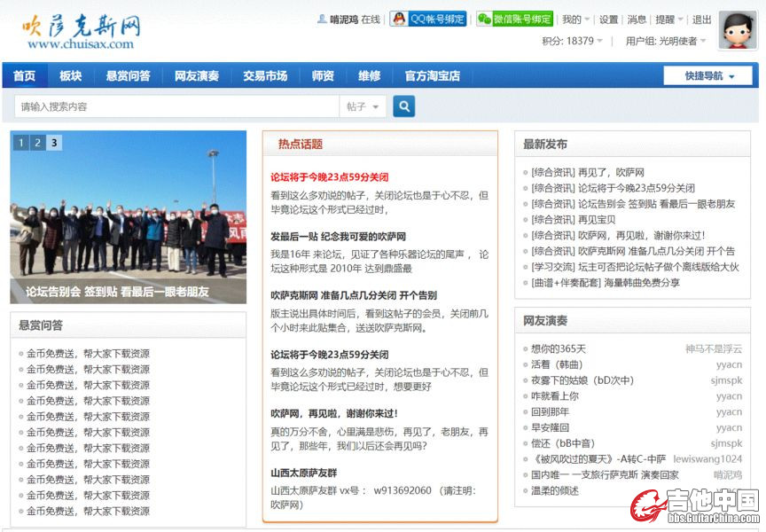Open latest post 再见宝贝
The image size is (766, 532).
(x=597, y=220)
